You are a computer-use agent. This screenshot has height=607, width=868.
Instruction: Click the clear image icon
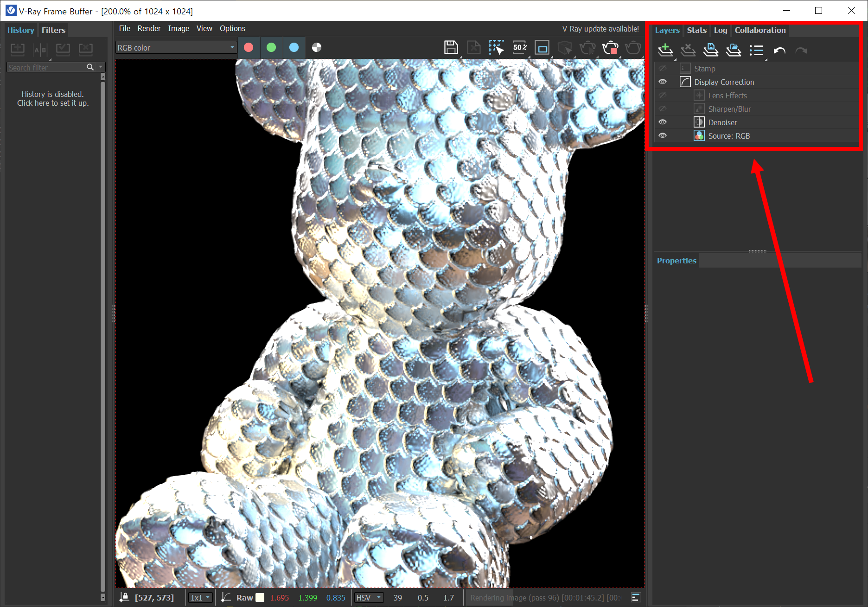tap(473, 48)
